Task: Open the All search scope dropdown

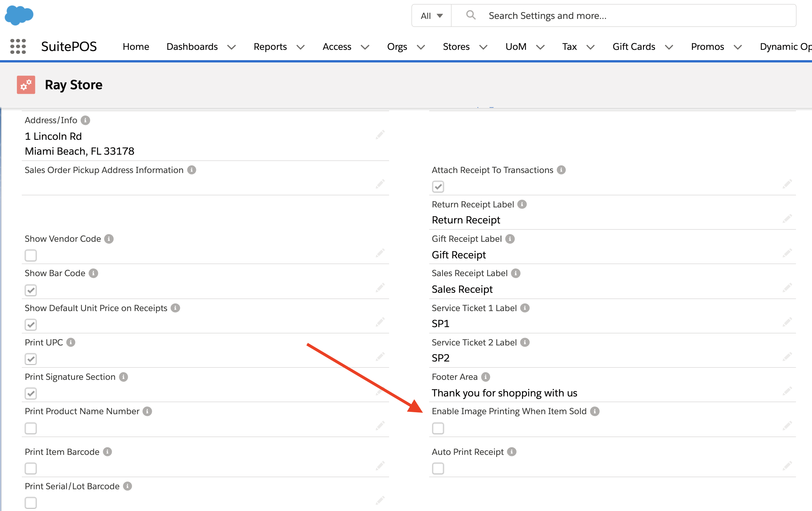Action: 431,15
